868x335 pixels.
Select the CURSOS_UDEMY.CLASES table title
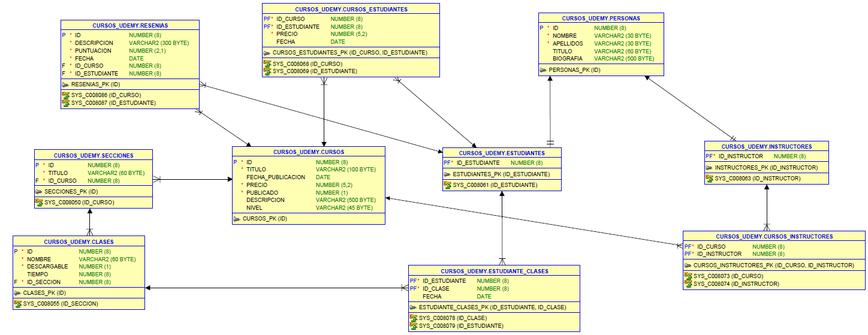(79, 242)
